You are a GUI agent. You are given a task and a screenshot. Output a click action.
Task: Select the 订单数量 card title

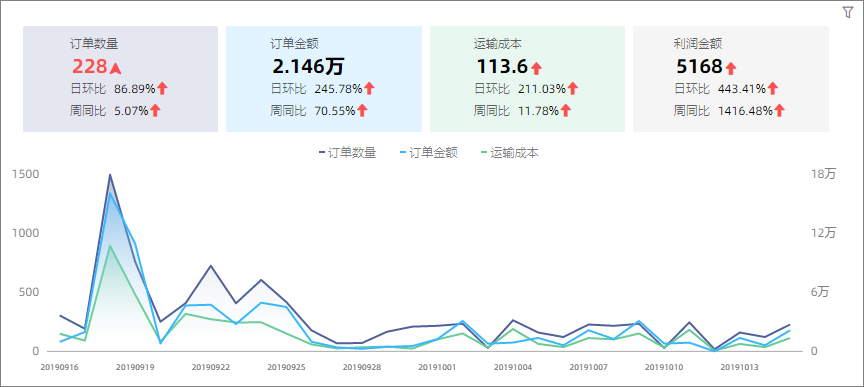point(94,44)
